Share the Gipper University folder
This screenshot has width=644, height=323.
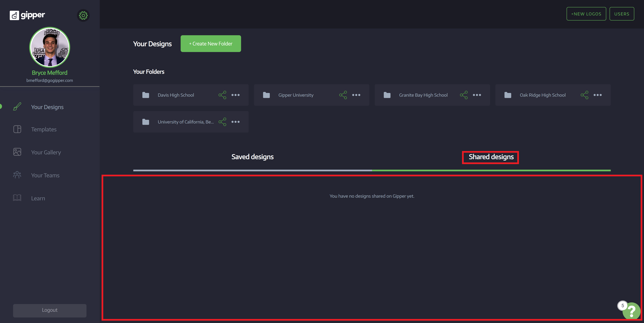pos(343,95)
